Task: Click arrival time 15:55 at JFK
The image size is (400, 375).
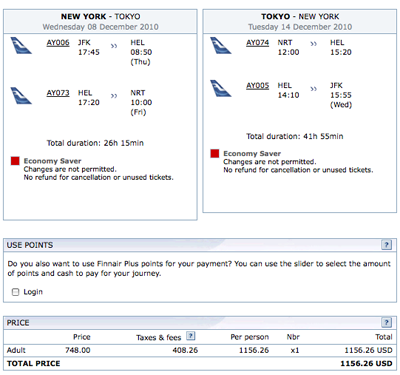Action: point(341,95)
